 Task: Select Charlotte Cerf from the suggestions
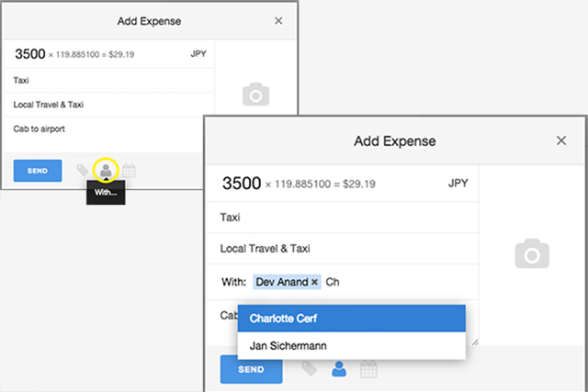tap(351, 319)
